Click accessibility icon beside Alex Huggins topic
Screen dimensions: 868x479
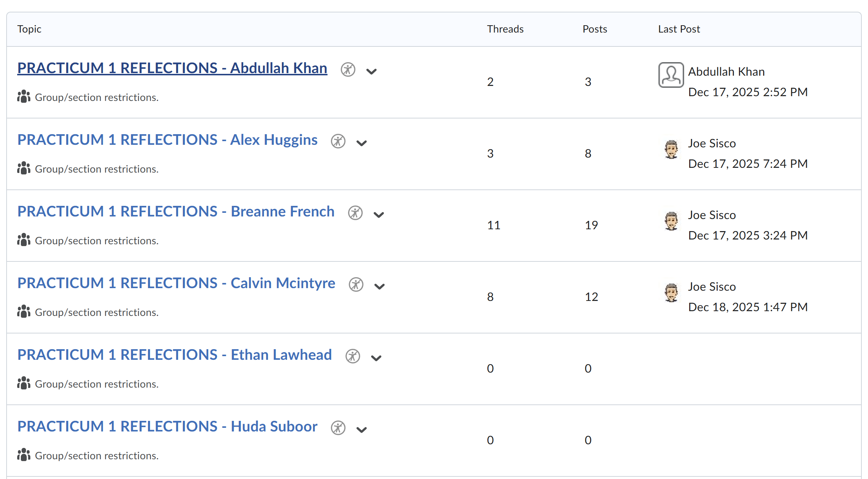tap(338, 141)
